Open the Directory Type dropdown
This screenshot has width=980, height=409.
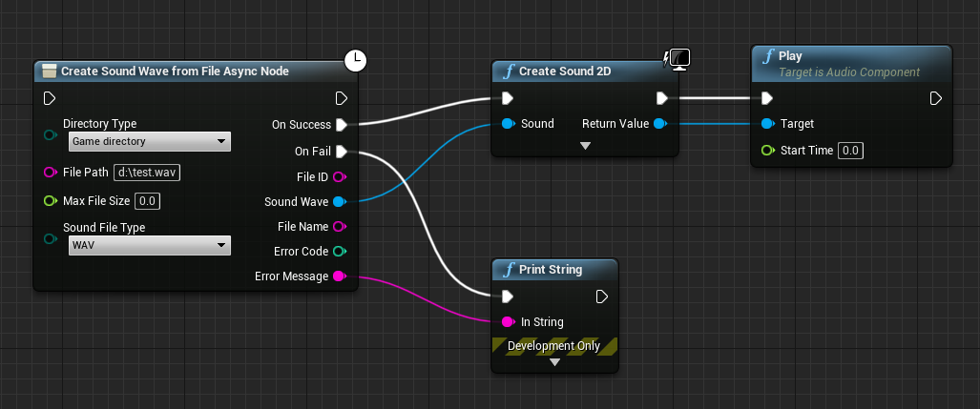[150, 142]
